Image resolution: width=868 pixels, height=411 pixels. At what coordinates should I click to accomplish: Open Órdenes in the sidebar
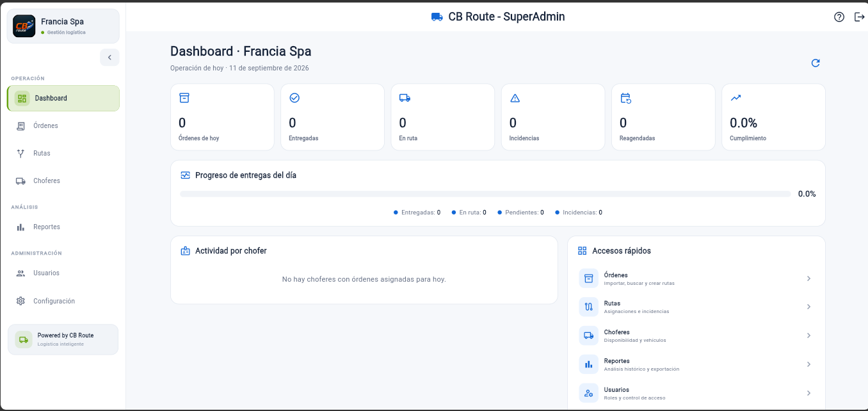(63, 125)
